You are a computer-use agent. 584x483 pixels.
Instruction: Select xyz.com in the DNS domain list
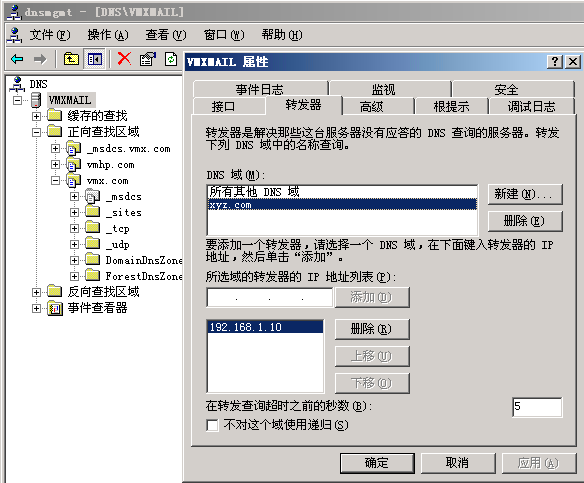pos(342,205)
